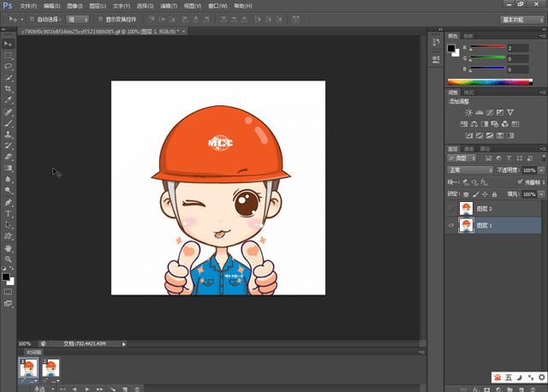Select the Crop tool in toolbar
The image size is (548, 392).
point(9,89)
